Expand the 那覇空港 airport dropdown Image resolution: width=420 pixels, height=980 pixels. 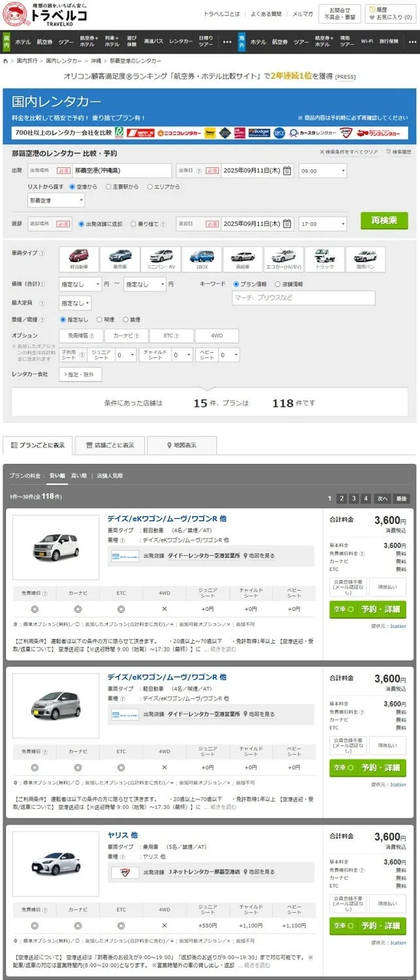56,201
